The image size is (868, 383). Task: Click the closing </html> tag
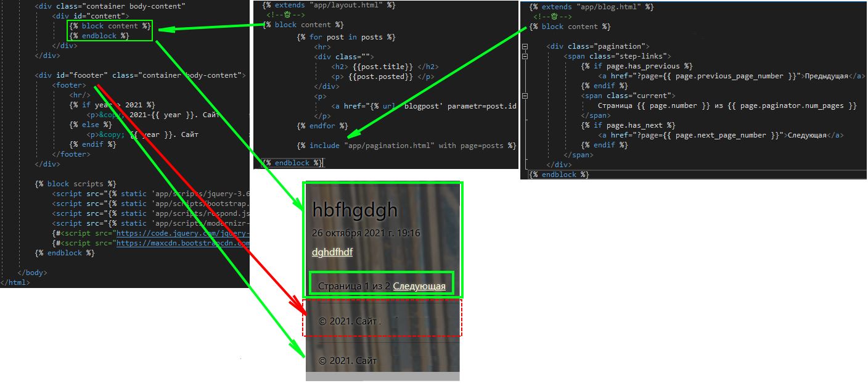15,282
